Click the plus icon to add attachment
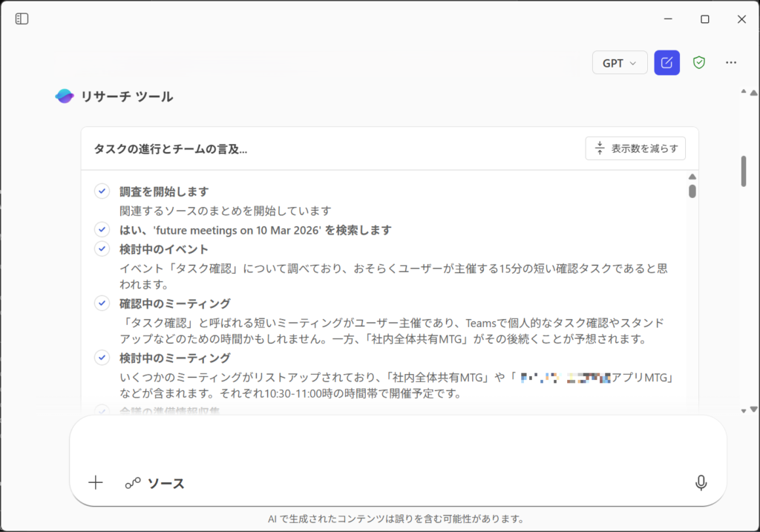The width and height of the screenshot is (760, 532). point(96,483)
